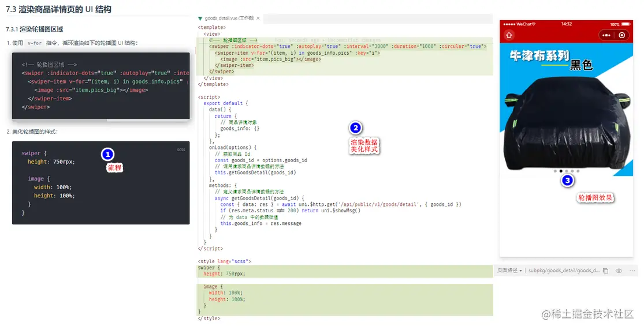This screenshot has height=330, width=644.
Task: Click the 'async getGoodsDetail(goods_id) {' line
Action: [x=259, y=198]
